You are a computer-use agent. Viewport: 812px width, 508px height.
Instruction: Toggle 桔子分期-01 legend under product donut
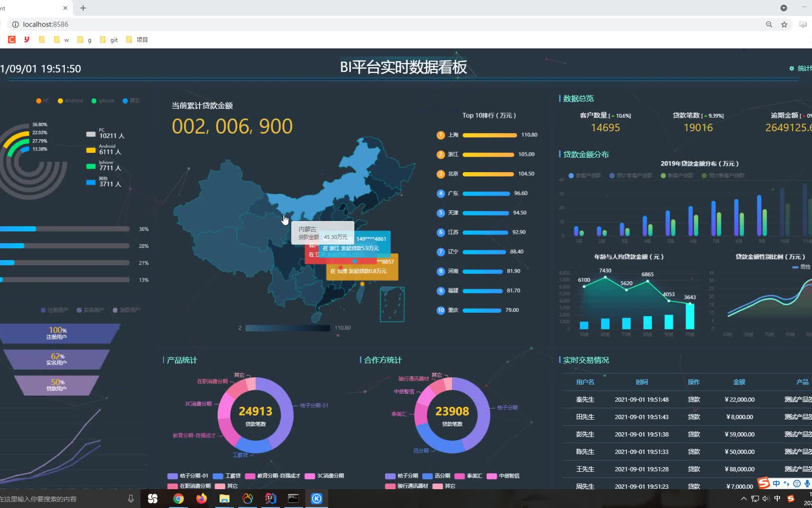click(188, 476)
